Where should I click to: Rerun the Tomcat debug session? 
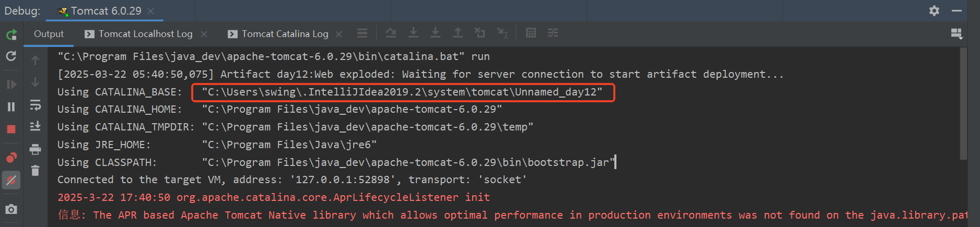click(x=11, y=35)
